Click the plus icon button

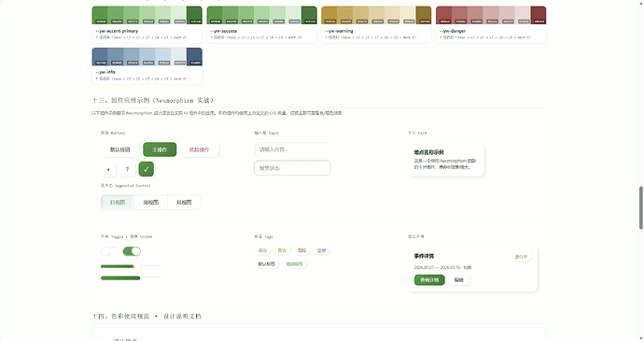108,169
